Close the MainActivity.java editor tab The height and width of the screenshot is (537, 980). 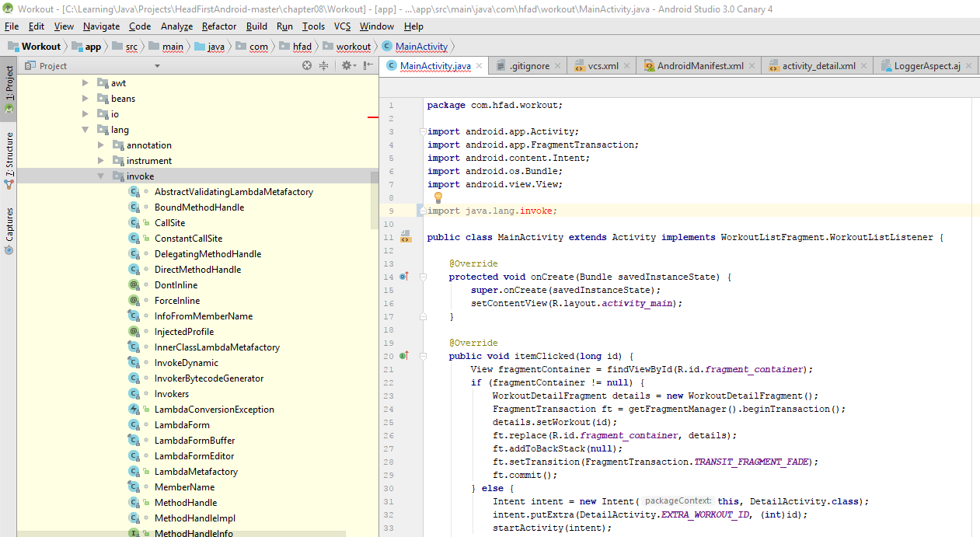point(480,66)
